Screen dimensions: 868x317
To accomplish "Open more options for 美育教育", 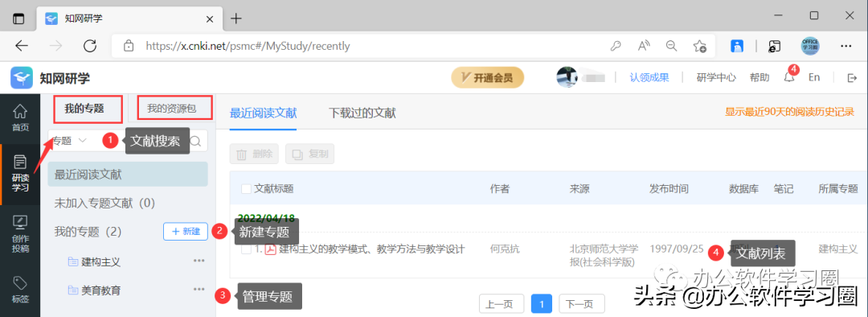I will click(x=199, y=289).
